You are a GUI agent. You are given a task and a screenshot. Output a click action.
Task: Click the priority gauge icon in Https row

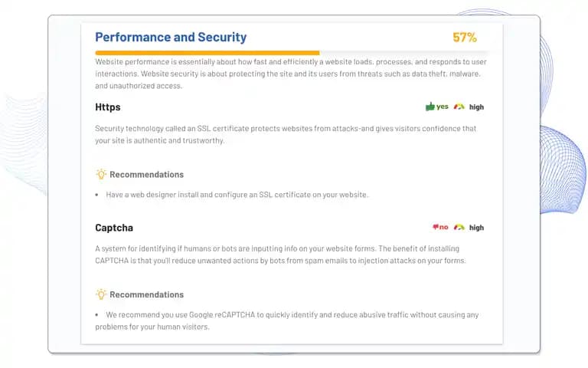(x=459, y=107)
